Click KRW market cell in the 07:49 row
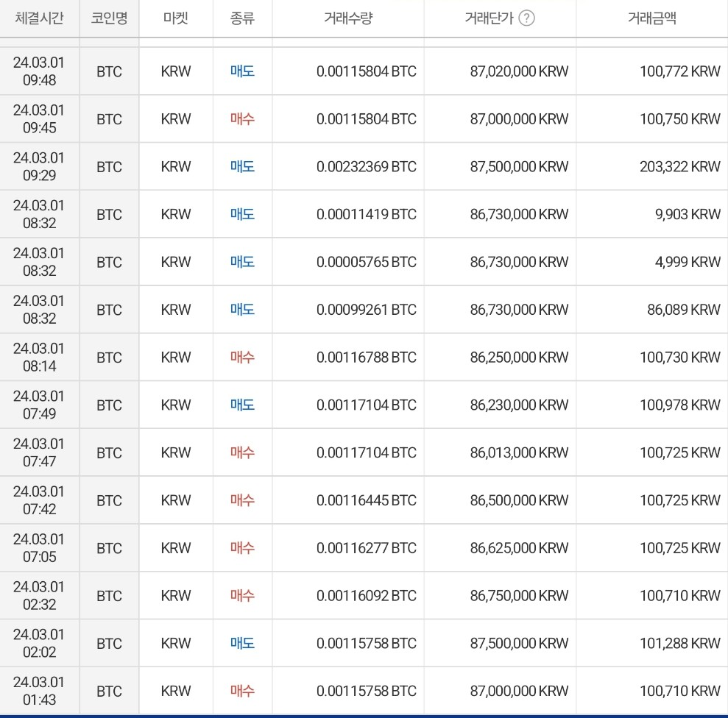Image resolution: width=728 pixels, height=718 pixels. pos(175,405)
